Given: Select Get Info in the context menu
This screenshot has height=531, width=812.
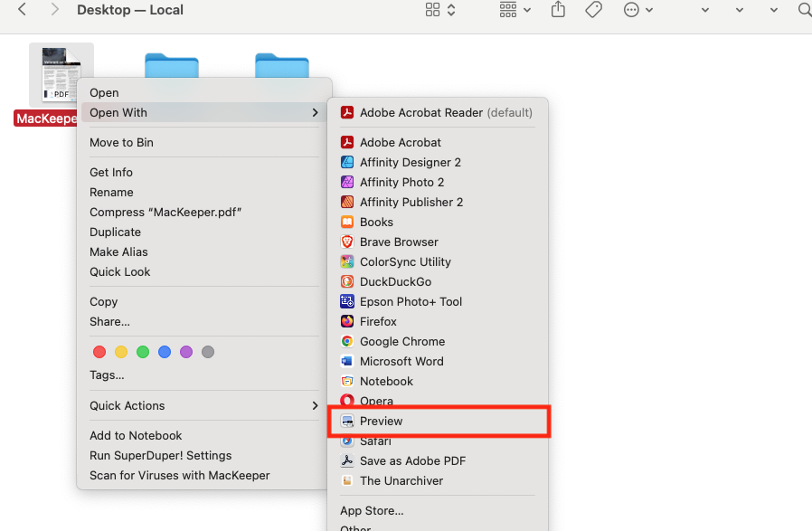Looking at the screenshot, I should coord(110,172).
